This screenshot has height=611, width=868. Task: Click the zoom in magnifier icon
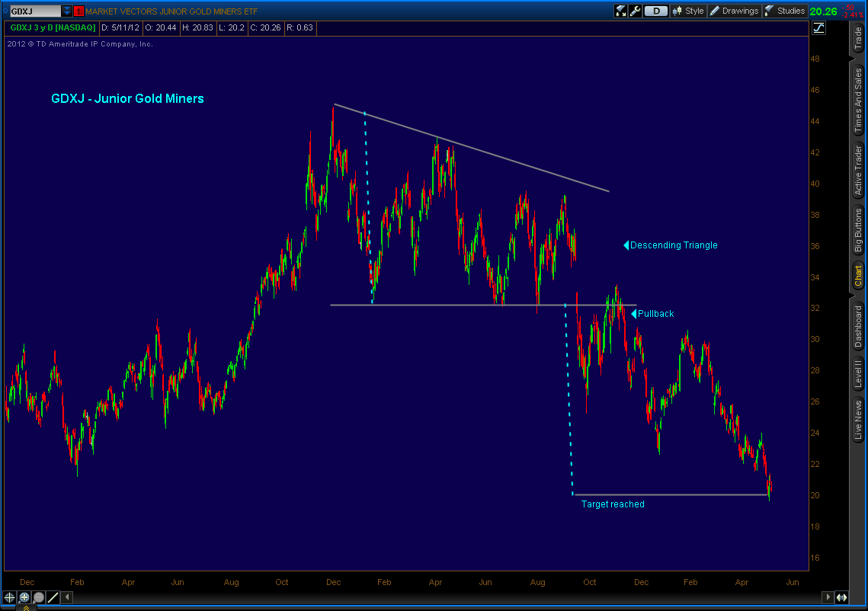pos(24,597)
